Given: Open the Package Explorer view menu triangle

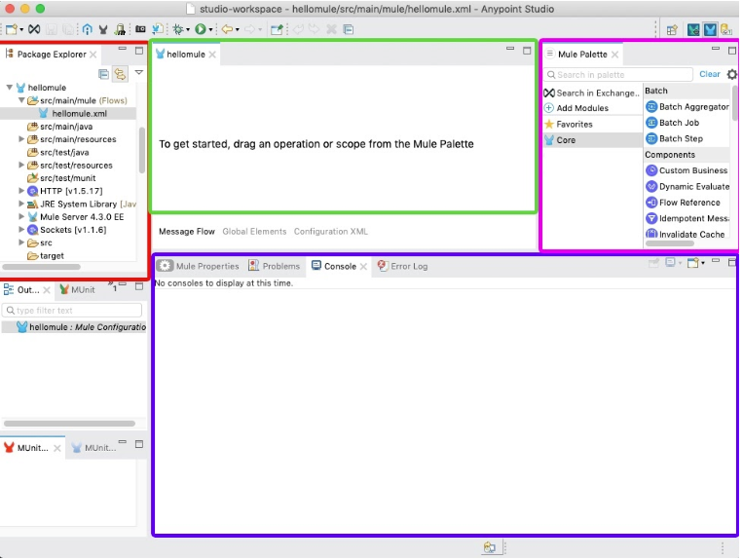Looking at the screenshot, I should [139, 72].
